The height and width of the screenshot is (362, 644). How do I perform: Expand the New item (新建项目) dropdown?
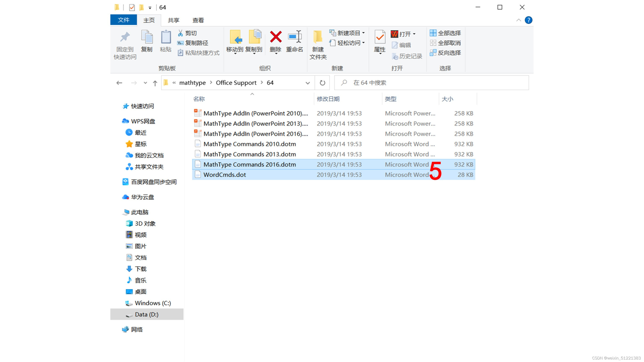(363, 33)
